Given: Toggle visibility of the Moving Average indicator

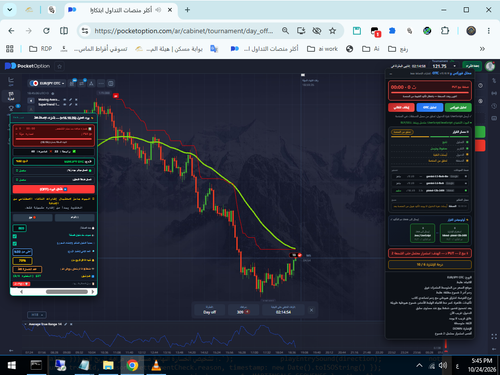Looking at the screenshot, I should [x=65, y=100].
